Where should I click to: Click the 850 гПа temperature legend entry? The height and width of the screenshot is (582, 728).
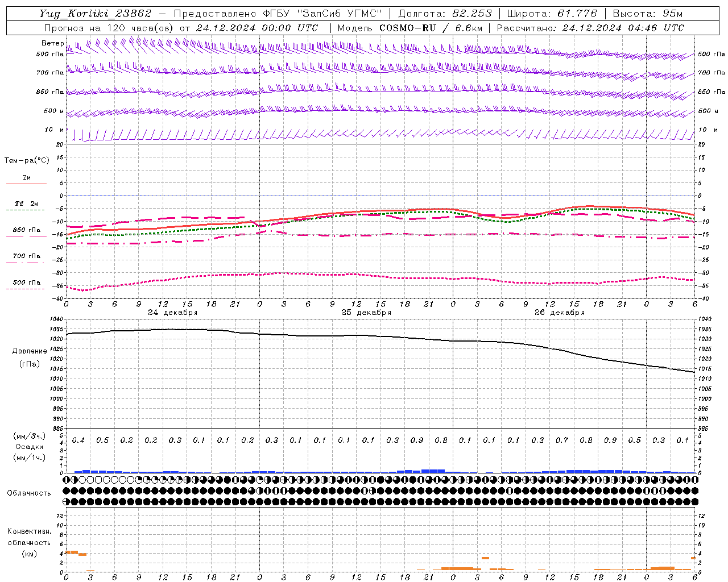pyautogui.click(x=27, y=230)
